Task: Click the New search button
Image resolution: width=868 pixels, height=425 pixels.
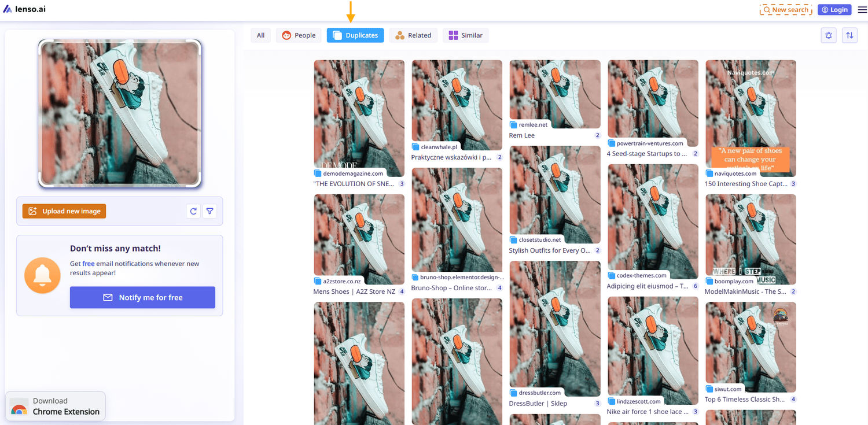Action: tap(786, 10)
